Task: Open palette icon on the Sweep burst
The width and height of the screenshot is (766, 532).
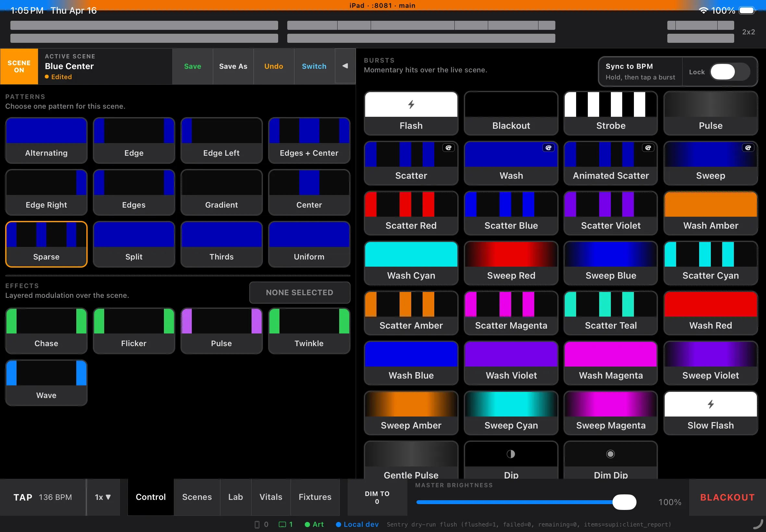Action: coord(748,148)
